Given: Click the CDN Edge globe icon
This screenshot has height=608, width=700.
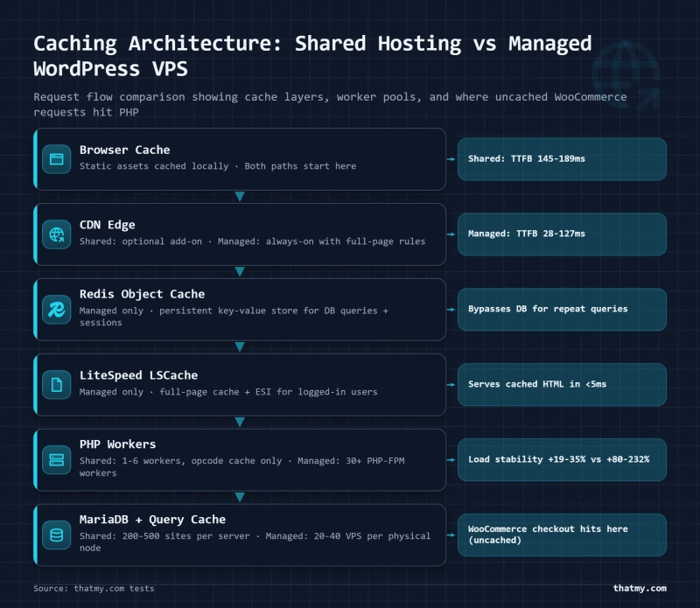Looking at the screenshot, I should (57, 234).
